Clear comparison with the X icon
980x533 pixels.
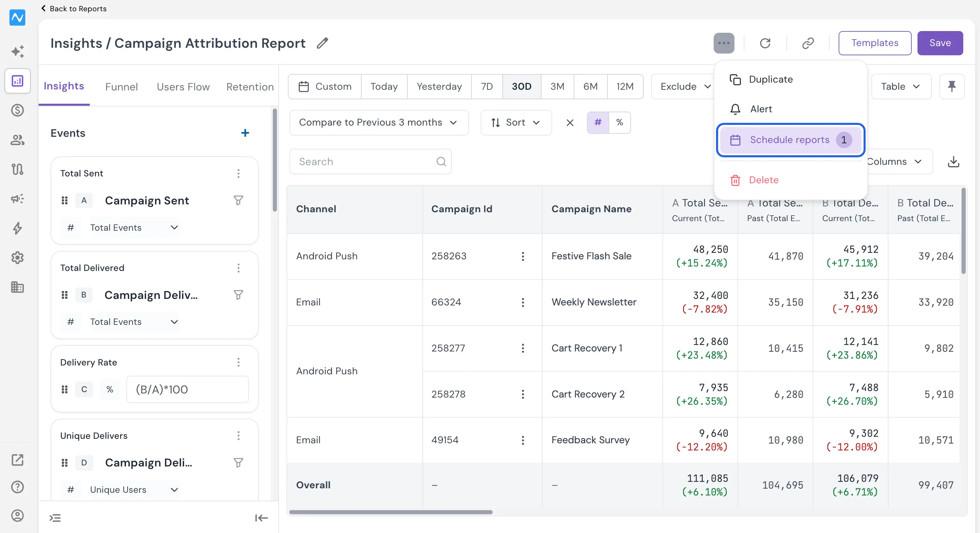coord(570,123)
